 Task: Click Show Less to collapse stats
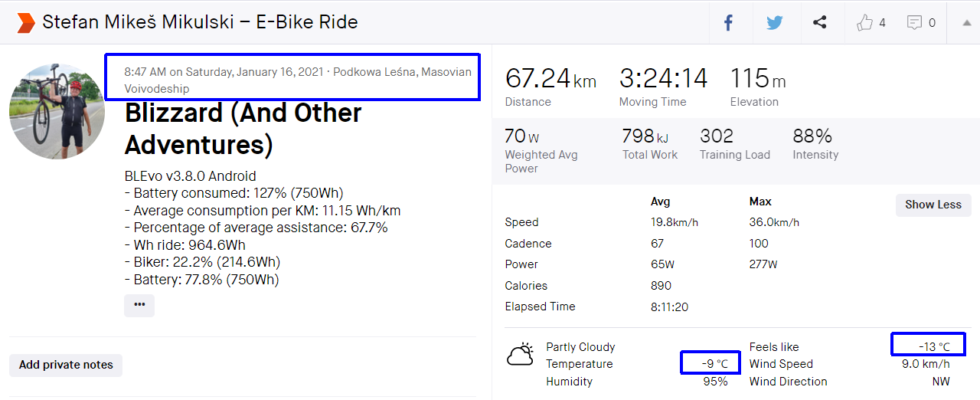click(933, 205)
